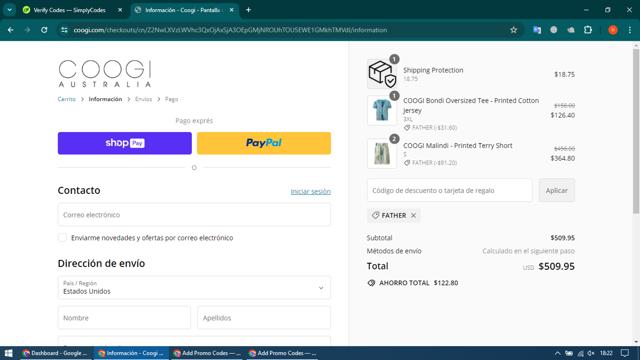Click the taskbar volume icon
640x360 pixels.
(x=591, y=353)
